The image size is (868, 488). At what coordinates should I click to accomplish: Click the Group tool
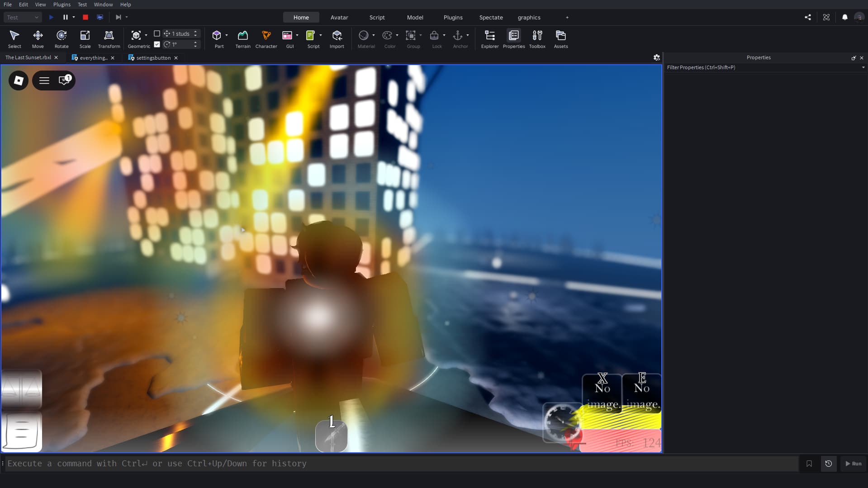(x=411, y=35)
